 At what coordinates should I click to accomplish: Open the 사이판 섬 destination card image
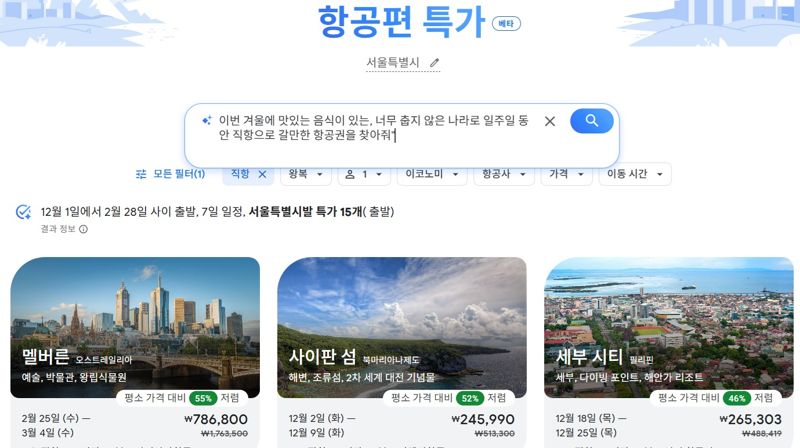pyautogui.click(x=402, y=327)
